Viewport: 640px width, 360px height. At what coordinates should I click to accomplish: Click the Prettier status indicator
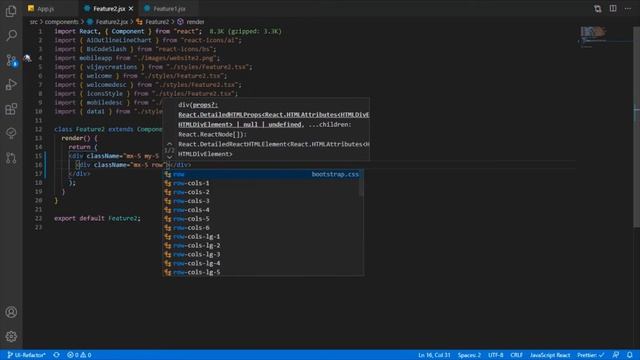(x=590, y=355)
